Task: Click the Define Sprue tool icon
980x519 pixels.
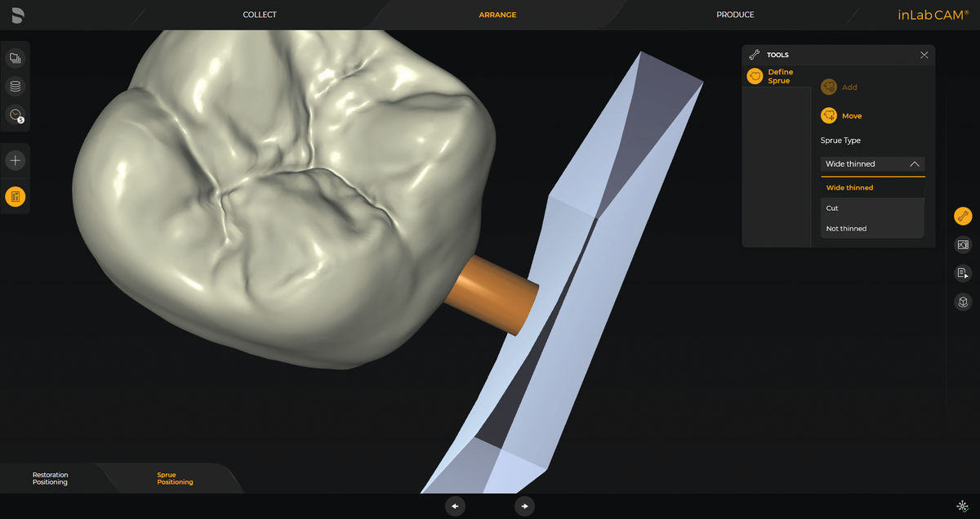Action: click(x=755, y=76)
